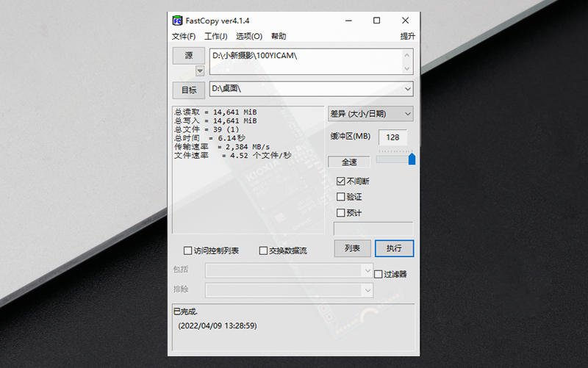588x368 pixels.
Task: Click the empty field below 预计 checkbox
Action: click(373, 228)
